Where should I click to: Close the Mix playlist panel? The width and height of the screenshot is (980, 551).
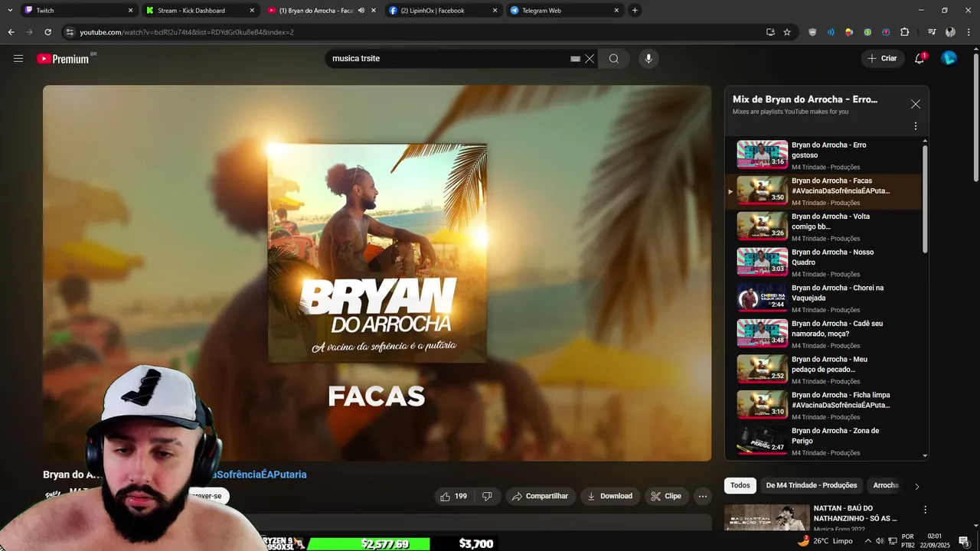click(916, 104)
